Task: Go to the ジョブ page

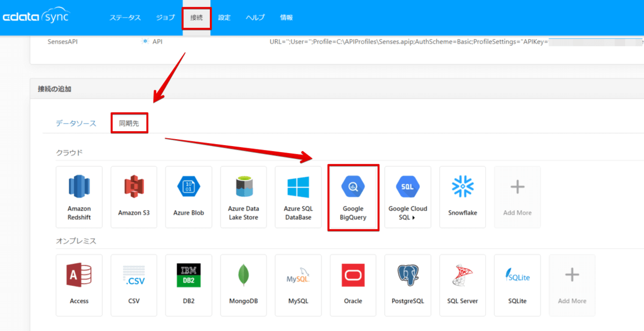Action: click(165, 18)
